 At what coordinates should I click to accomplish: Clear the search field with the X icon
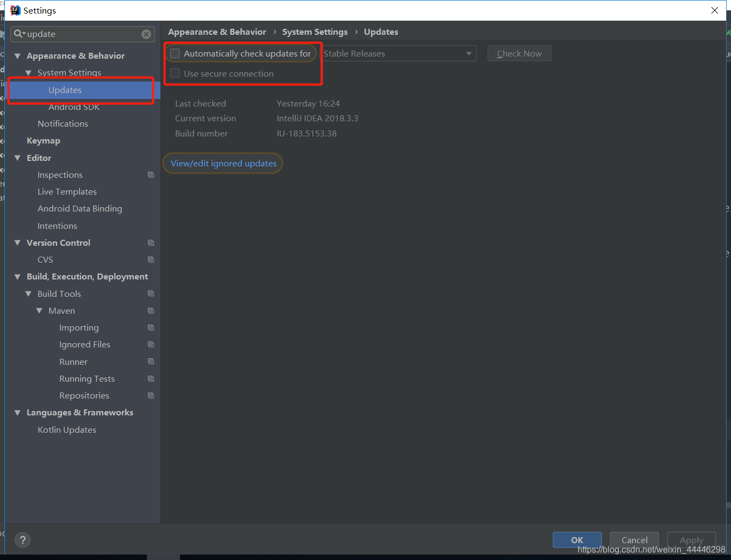coord(146,34)
